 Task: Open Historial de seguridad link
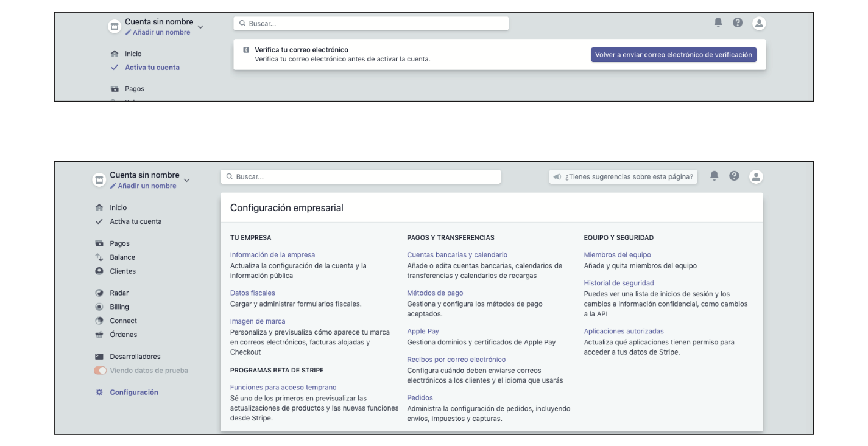619,283
